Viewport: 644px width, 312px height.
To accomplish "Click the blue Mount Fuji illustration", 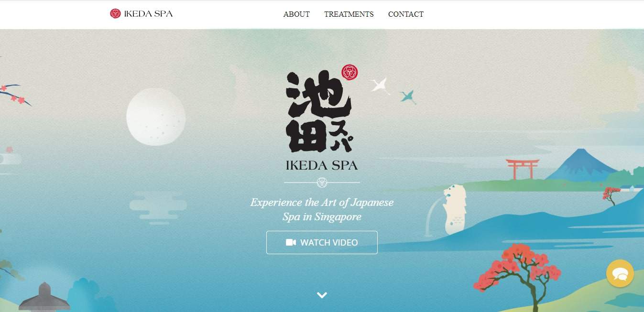I will pos(581,165).
